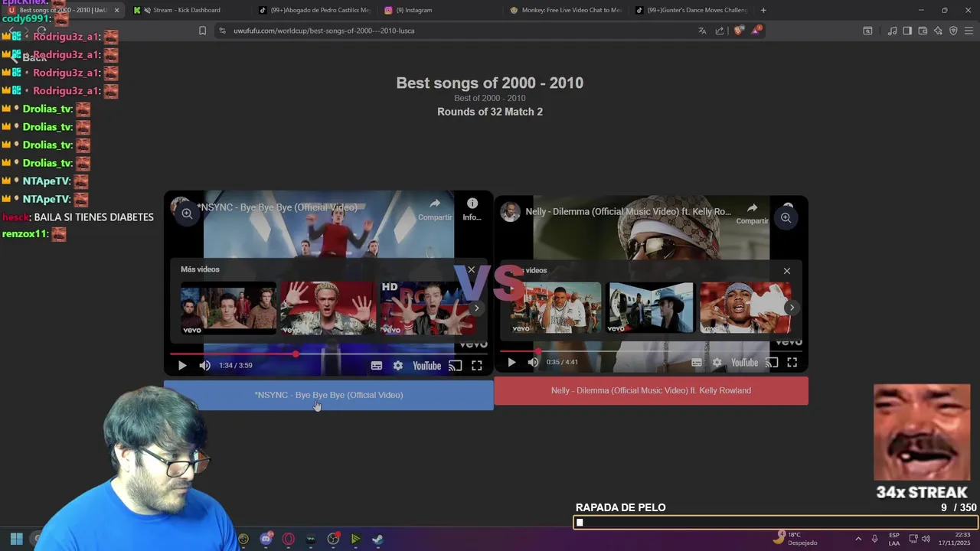980x551 pixels.
Task: Close Más videos panel on *NSYNC player
Action: [x=472, y=269]
